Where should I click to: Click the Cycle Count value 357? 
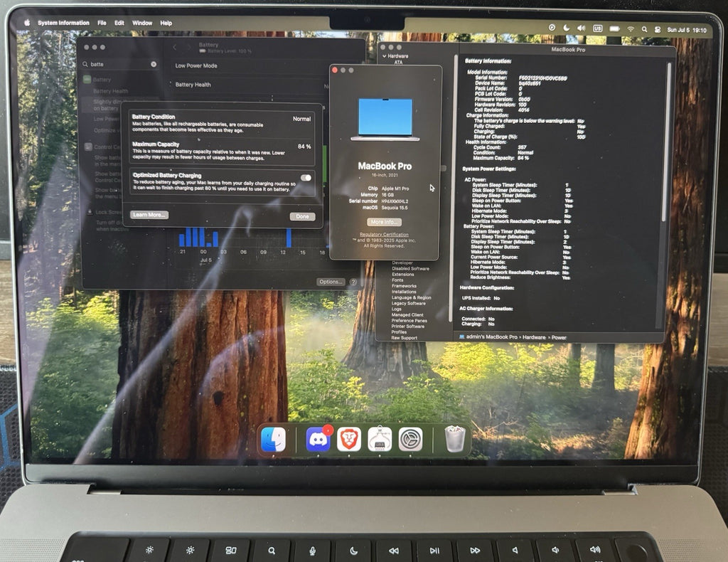click(x=523, y=147)
